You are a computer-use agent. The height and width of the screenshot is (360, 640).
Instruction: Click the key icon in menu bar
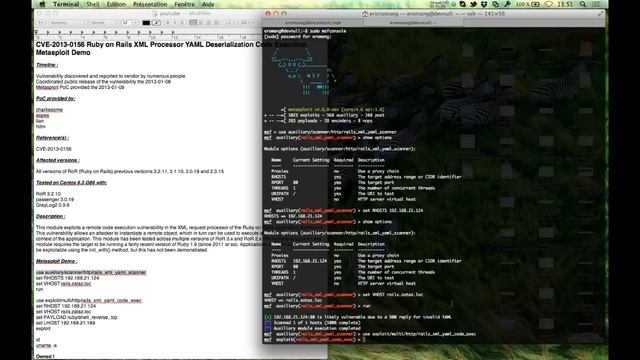pyautogui.click(x=507, y=4)
